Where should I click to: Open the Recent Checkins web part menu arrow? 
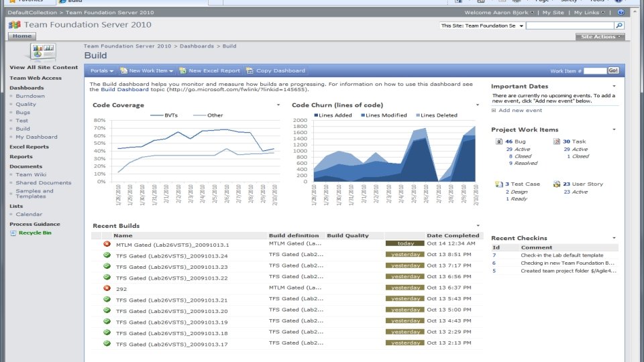coord(614,238)
